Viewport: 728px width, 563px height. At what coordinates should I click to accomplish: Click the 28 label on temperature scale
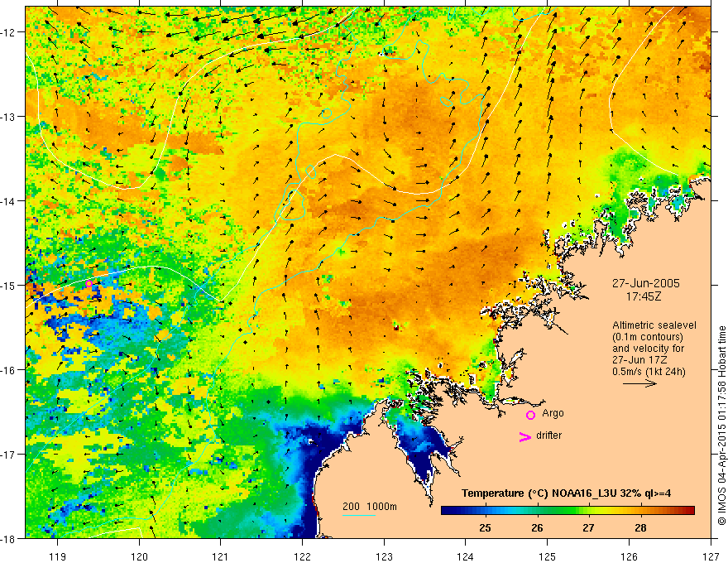(640, 527)
